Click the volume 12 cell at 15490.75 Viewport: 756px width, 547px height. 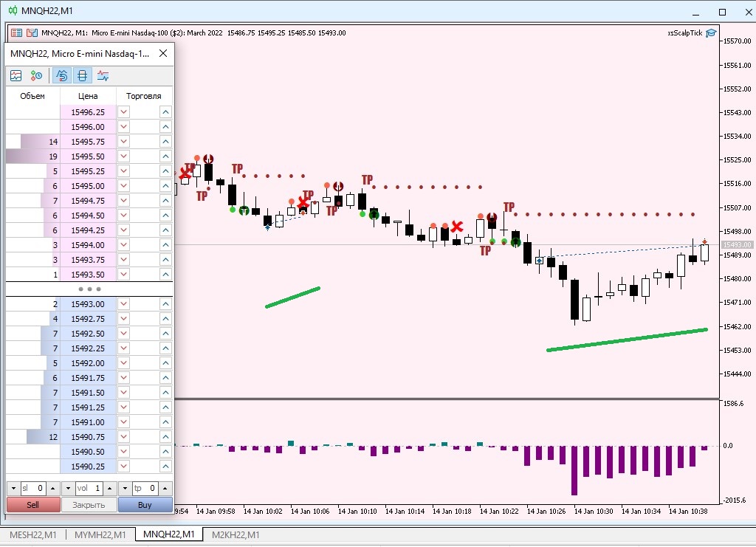click(32, 436)
